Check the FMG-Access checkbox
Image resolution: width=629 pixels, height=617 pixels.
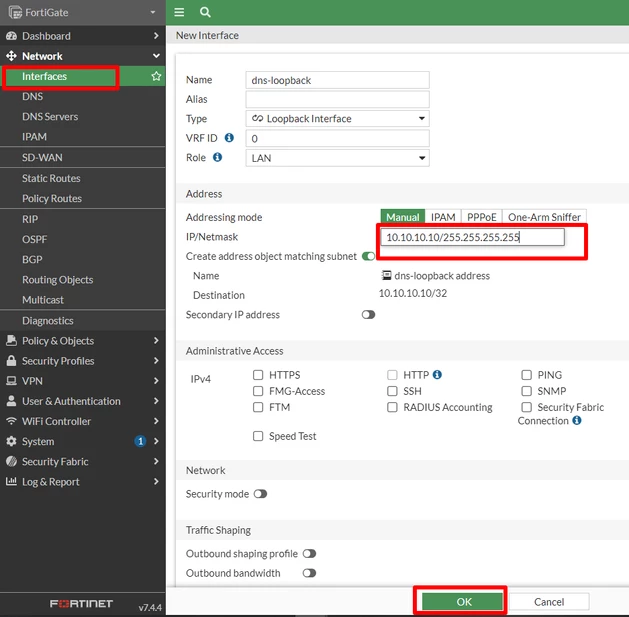click(x=258, y=391)
